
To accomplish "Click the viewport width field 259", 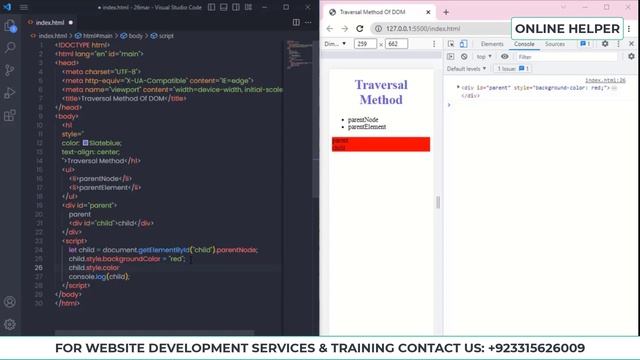I will [365, 44].
